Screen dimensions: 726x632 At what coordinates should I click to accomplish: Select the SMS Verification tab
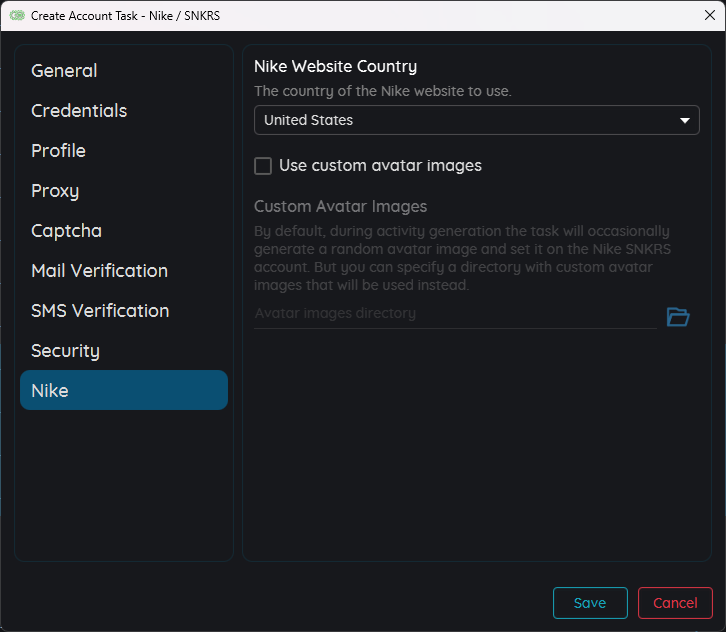click(x=100, y=311)
